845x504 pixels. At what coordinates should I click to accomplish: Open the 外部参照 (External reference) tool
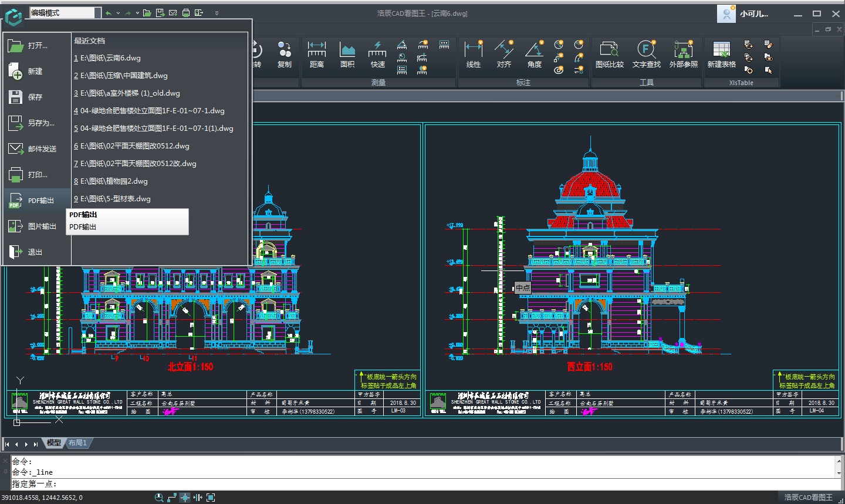pyautogui.click(x=684, y=55)
